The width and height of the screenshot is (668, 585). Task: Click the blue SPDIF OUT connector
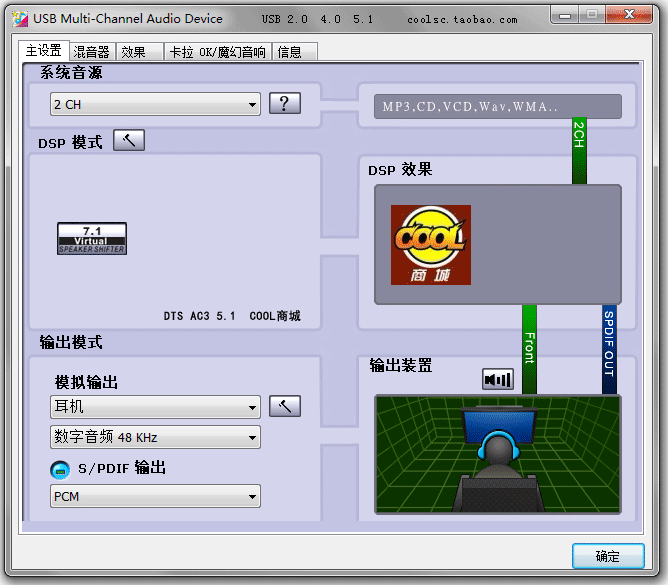[609, 349]
